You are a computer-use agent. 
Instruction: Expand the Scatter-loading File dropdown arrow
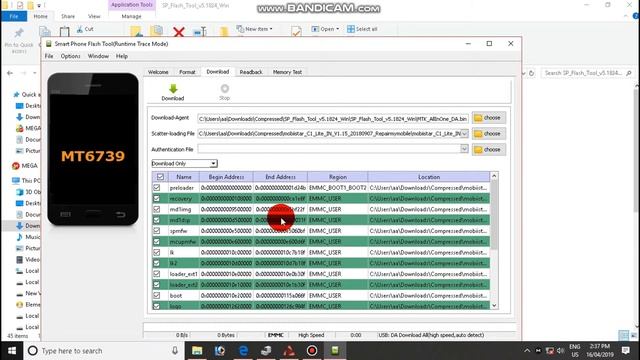click(x=464, y=134)
